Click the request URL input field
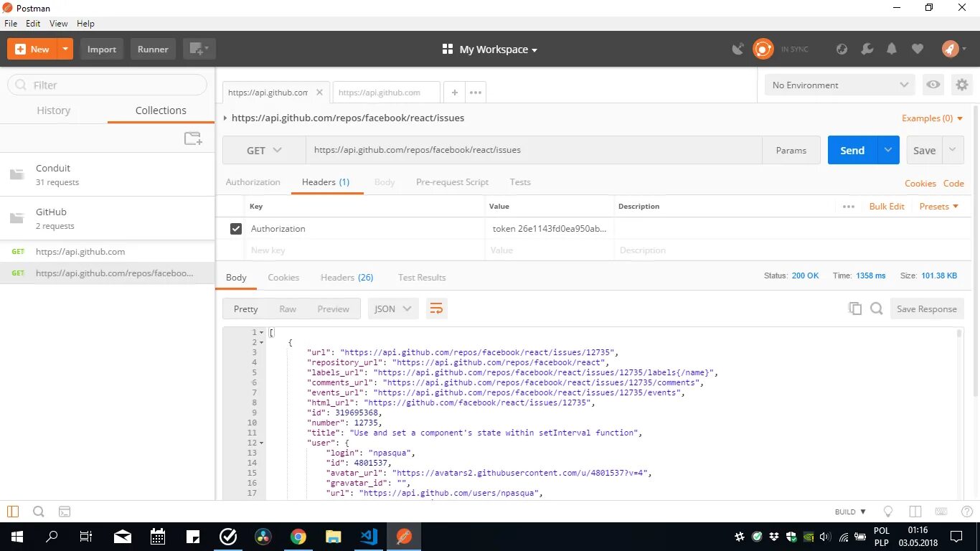The width and height of the screenshot is (980, 551). pyautogui.click(x=534, y=150)
